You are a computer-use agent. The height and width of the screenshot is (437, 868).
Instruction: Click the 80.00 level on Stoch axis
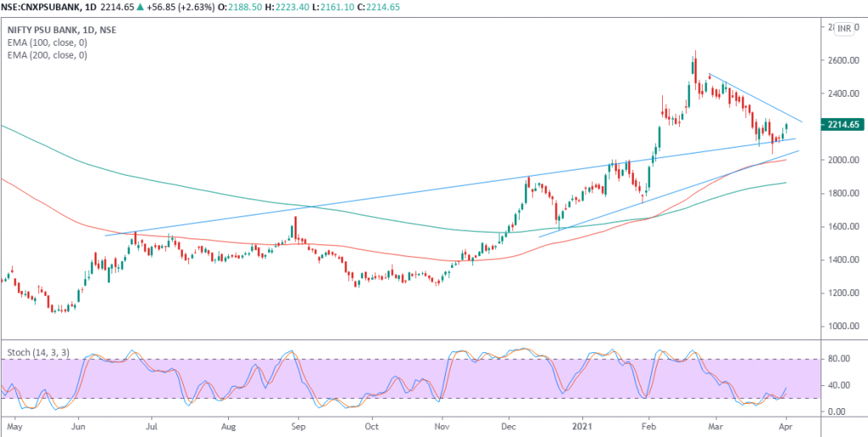pos(839,359)
